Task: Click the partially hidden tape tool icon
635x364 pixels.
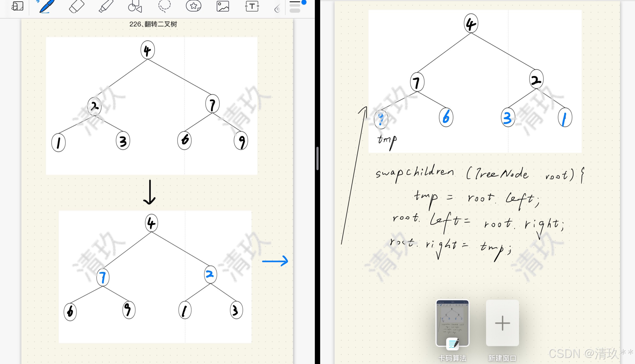Action: tap(277, 9)
